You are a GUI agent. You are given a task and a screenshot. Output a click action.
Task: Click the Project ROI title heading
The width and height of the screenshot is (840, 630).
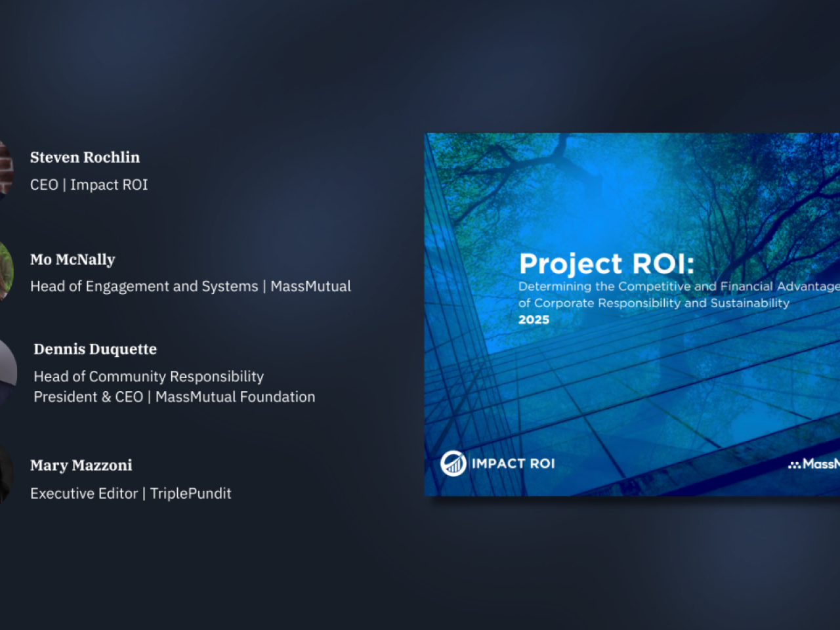coord(606,264)
